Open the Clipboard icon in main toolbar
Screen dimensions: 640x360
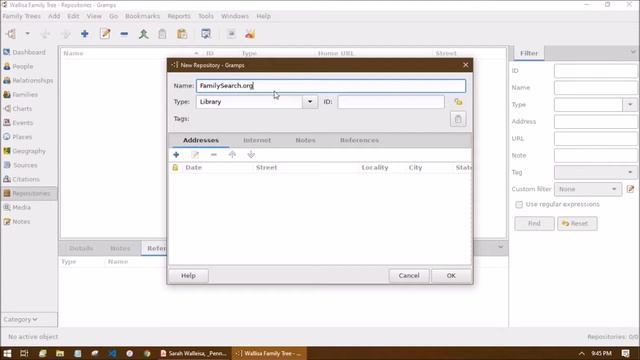tap(162, 34)
